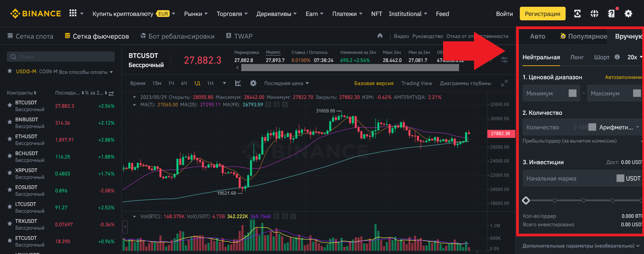This screenshot has width=644, height=254.
Task: Open the ticker layout sliders icon
Action: (x=505, y=60)
